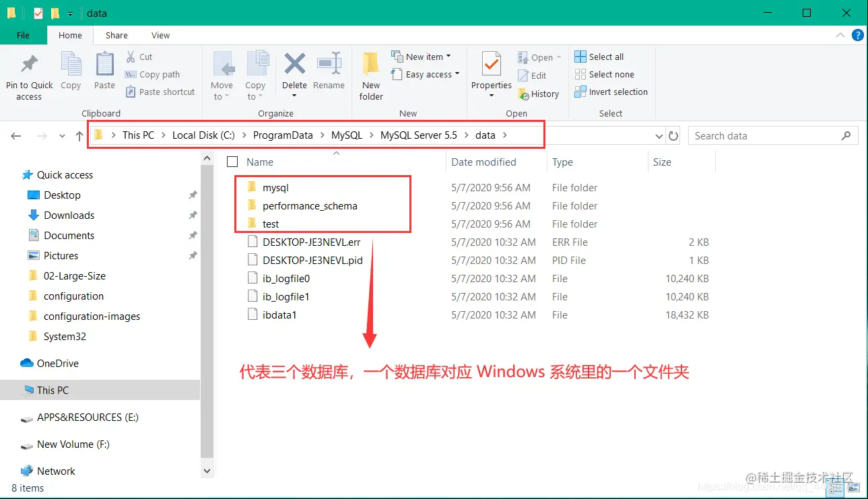Sort by the Name column header
Image resolution: width=868 pixels, height=499 pixels.
point(260,162)
